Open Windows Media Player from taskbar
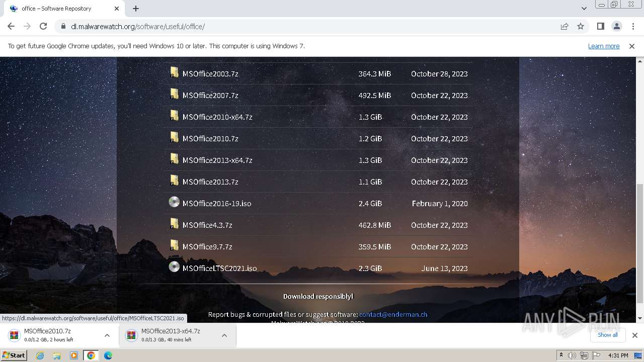Viewport: 644px width, 362px height. point(74,355)
